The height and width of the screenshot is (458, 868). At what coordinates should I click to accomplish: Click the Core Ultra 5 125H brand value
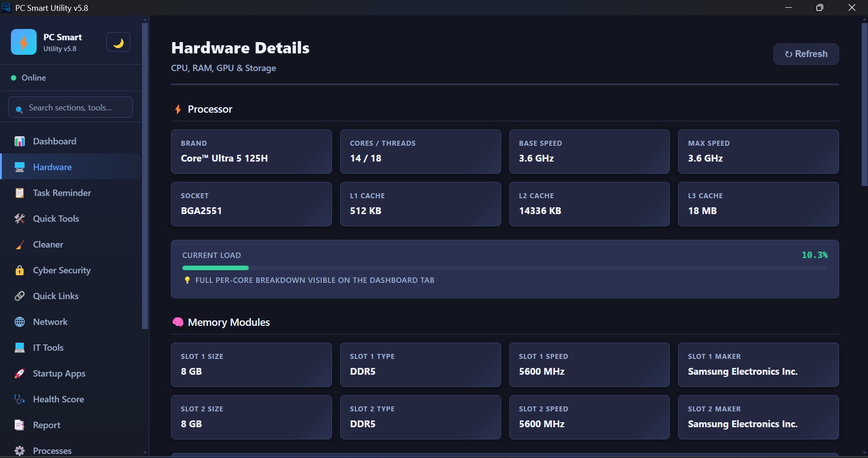[x=224, y=158]
